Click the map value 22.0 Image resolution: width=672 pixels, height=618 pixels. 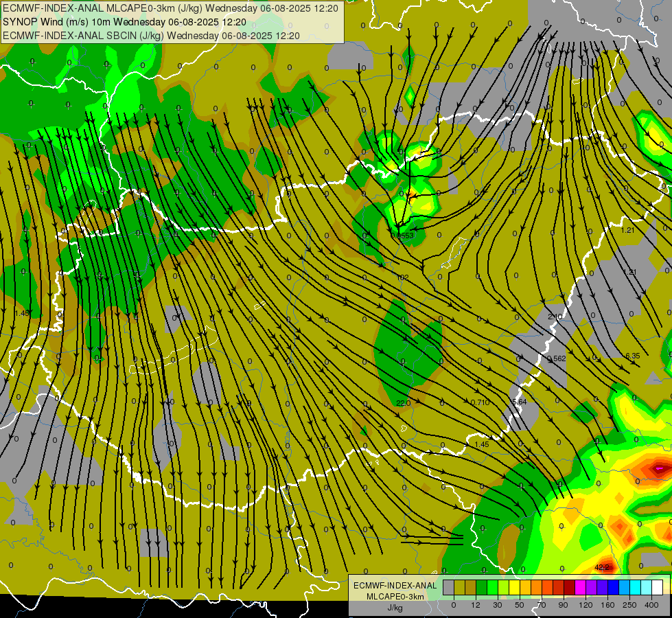coord(404,403)
